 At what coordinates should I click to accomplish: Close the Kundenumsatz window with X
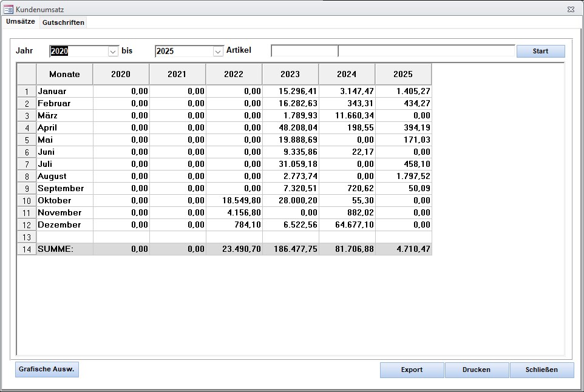tap(571, 10)
